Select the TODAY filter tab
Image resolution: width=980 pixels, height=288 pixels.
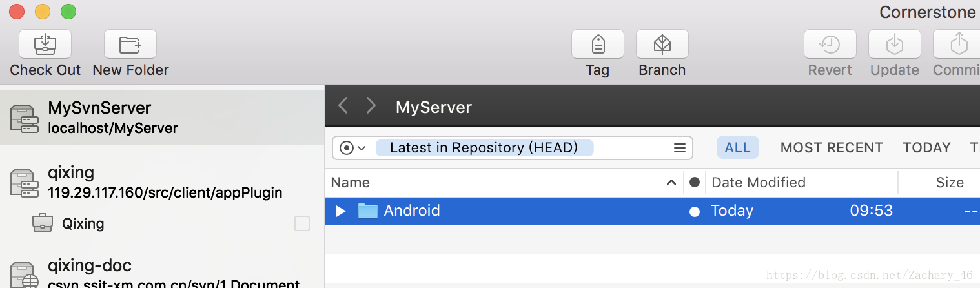coord(927,147)
